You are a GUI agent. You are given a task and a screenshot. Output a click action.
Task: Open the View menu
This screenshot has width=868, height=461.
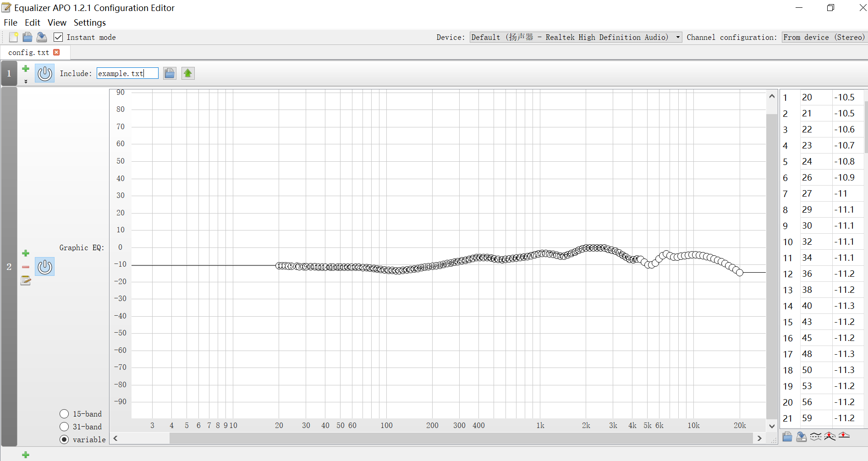pyautogui.click(x=57, y=22)
